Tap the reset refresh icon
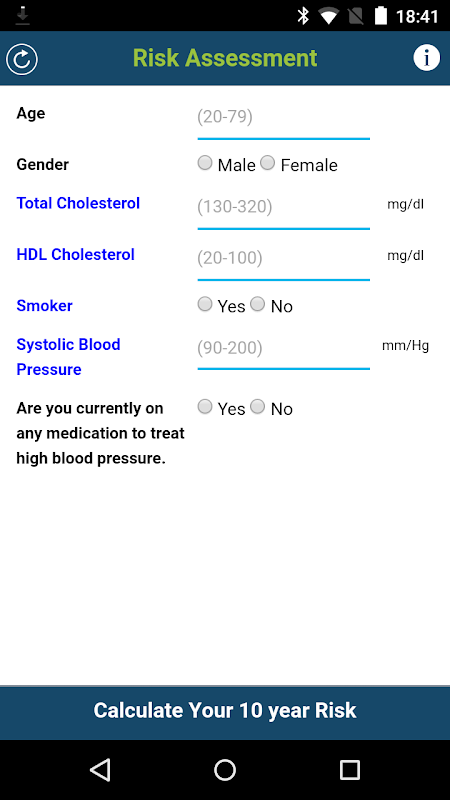Screen dimensions: 450x800 tap(22, 59)
